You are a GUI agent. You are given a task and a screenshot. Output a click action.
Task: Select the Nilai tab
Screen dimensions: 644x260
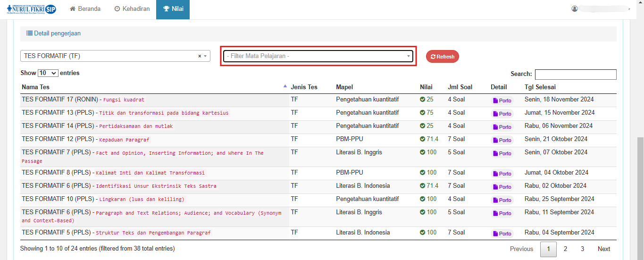[173, 9]
